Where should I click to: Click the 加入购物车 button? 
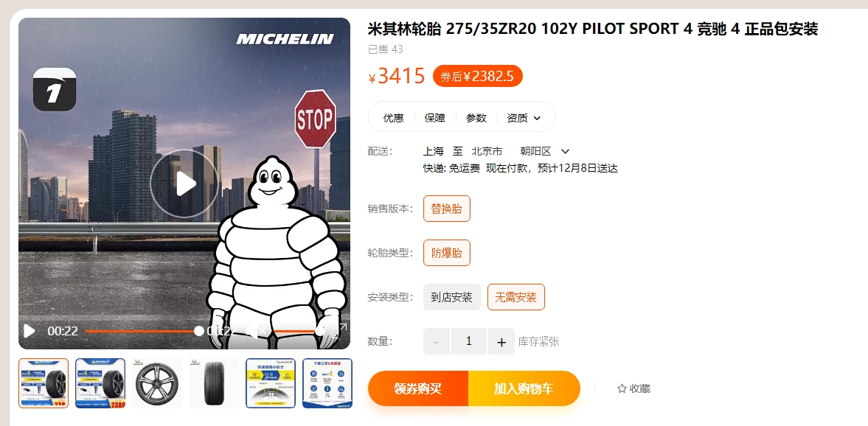(524, 388)
